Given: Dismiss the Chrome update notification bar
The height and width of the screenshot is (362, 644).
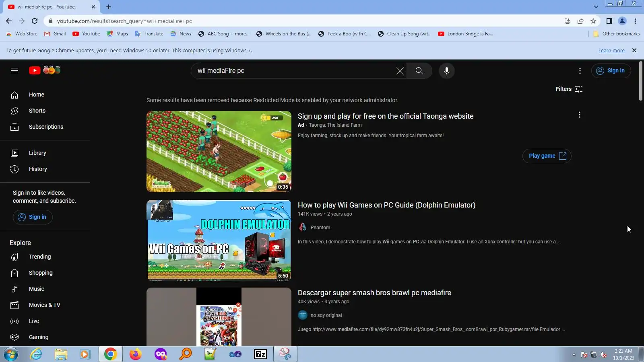Looking at the screenshot, I should pyautogui.click(x=634, y=50).
